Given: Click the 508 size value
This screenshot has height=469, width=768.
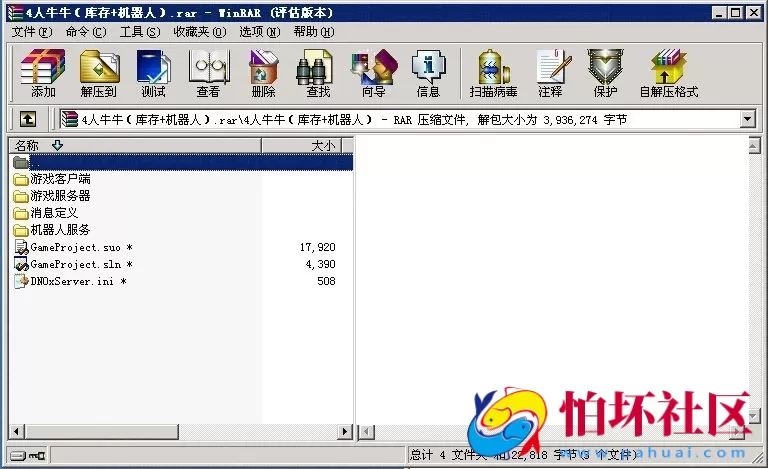Looking at the screenshot, I should pos(326,281).
